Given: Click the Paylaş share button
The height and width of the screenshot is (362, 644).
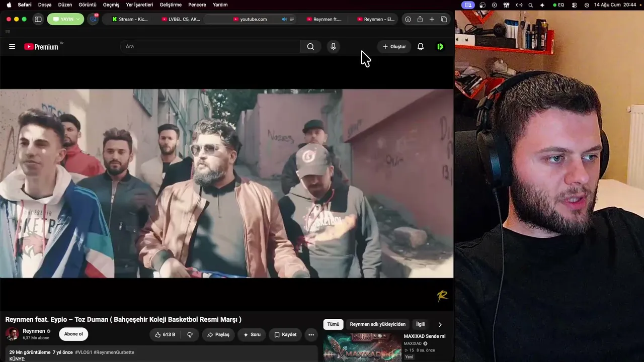Looking at the screenshot, I should tap(218, 335).
